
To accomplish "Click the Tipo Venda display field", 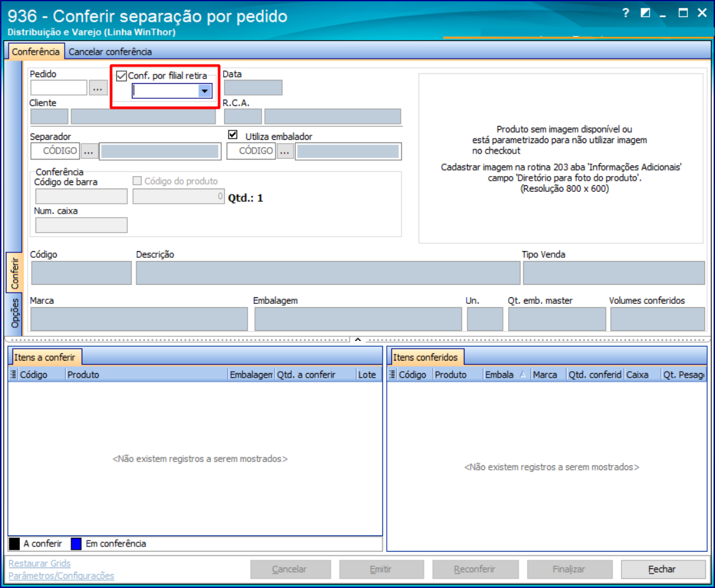I will point(614,273).
